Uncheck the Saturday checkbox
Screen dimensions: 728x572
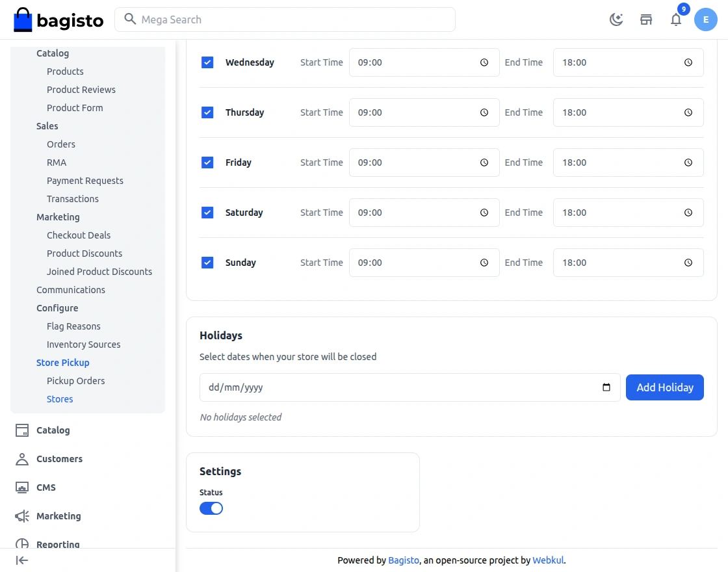coord(207,213)
